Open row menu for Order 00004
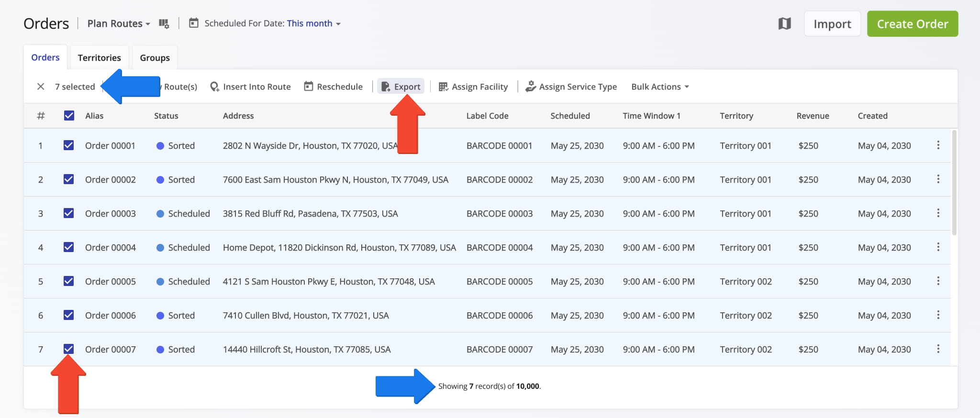The width and height of the screenshot is (980, 418). point(938,247)
